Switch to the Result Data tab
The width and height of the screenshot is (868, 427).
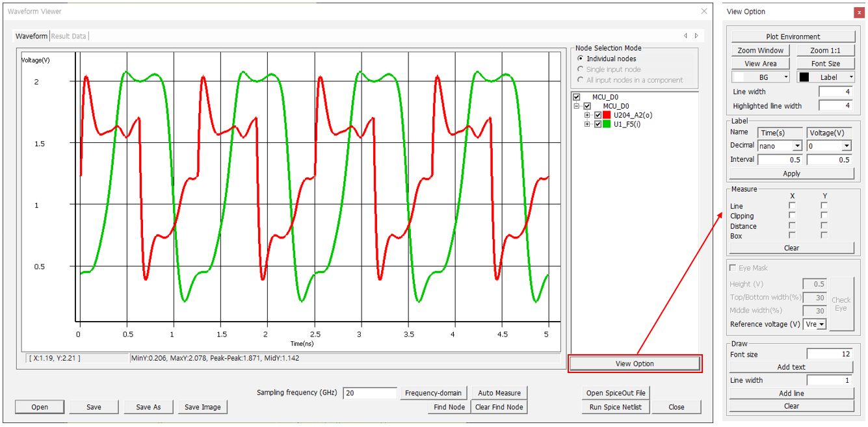(69, 36)
